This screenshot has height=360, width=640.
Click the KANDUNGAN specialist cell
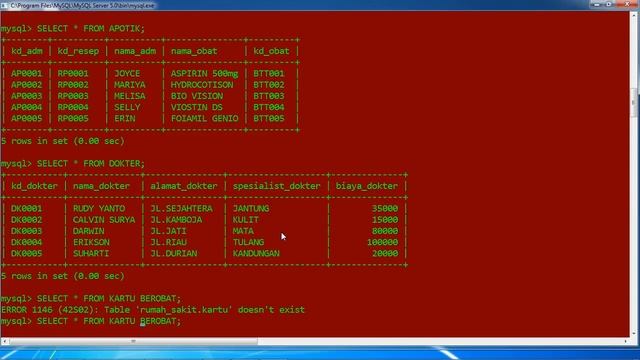point(256,253)
